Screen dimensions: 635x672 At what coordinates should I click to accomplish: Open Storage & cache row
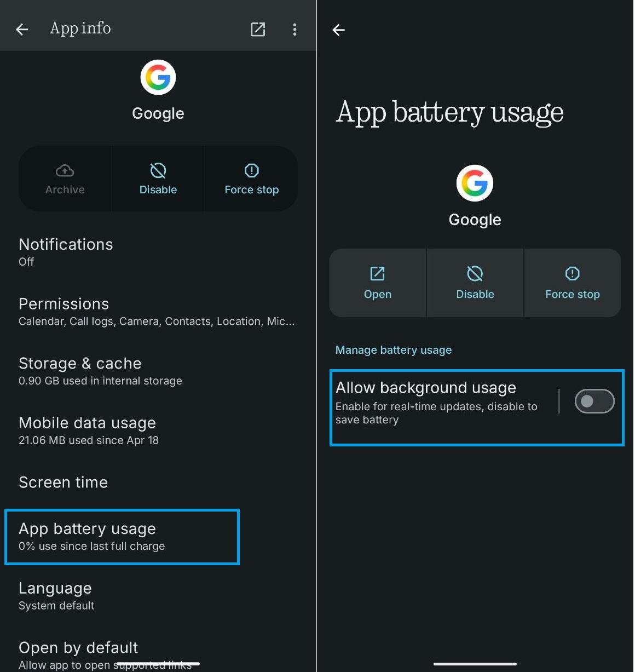158,371
